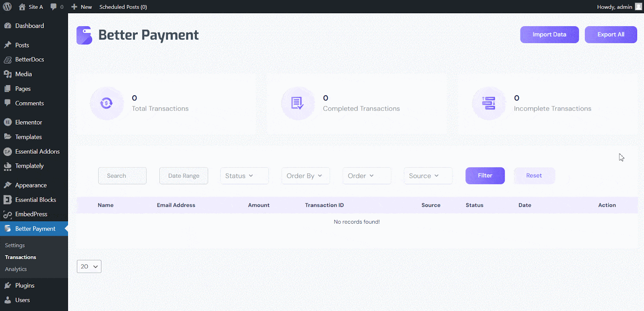Click the Plugins plug icon
This screenshot has height=311, width=644.
(8, 285)
